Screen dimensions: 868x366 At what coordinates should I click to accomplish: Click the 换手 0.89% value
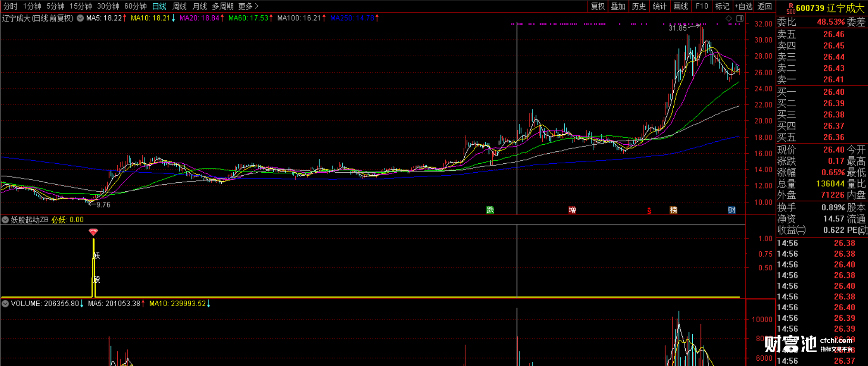833,208
